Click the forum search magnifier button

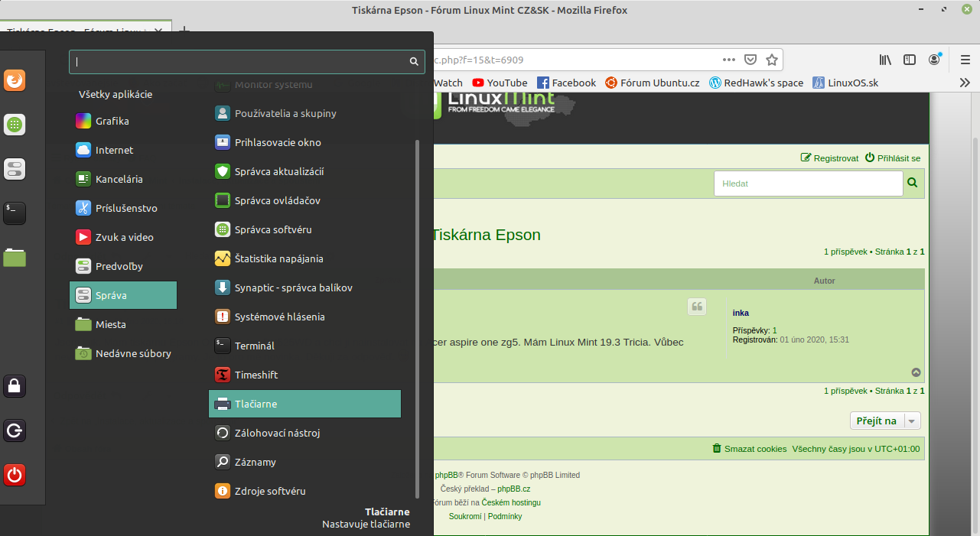912,183
